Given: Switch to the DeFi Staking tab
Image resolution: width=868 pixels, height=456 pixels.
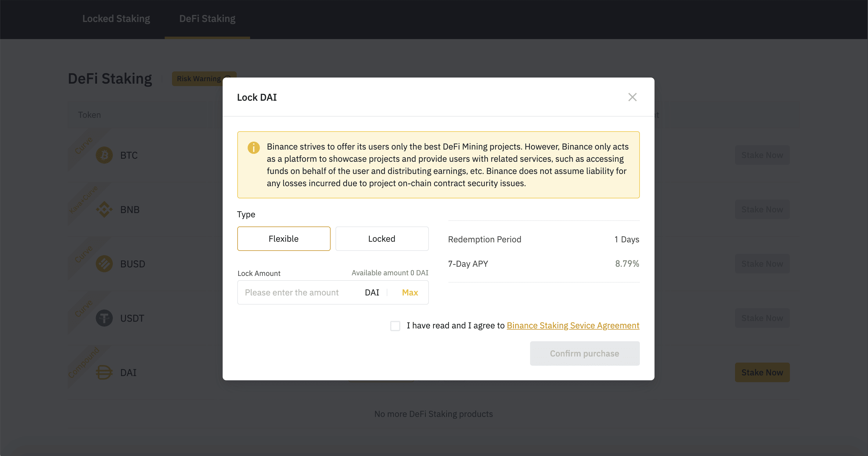Looking at the screenshot, I should (207, 19).
